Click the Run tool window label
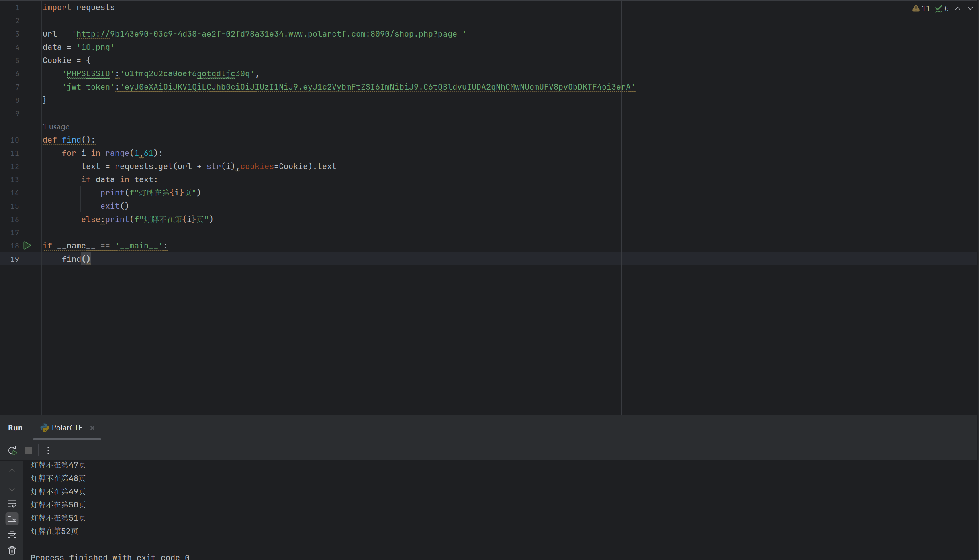979x560 pixels. coord(15,428)
